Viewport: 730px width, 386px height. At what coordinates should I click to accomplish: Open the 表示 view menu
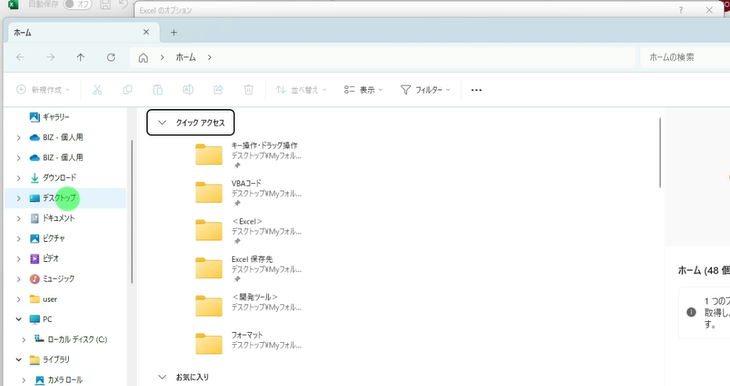coord(363,90)
